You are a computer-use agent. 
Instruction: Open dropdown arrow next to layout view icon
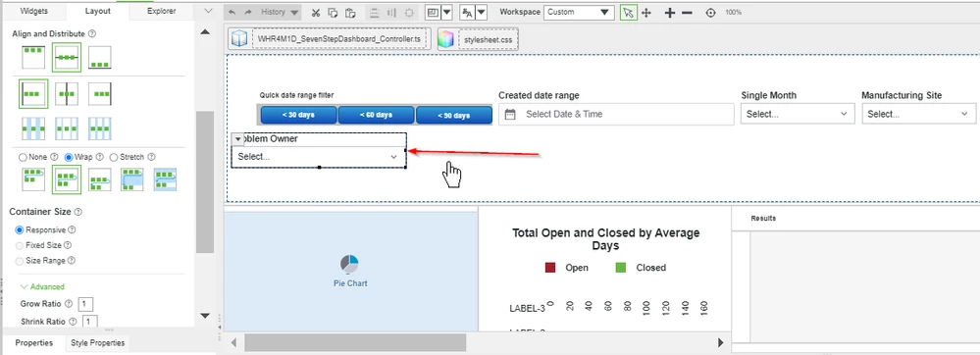[447, 12]
